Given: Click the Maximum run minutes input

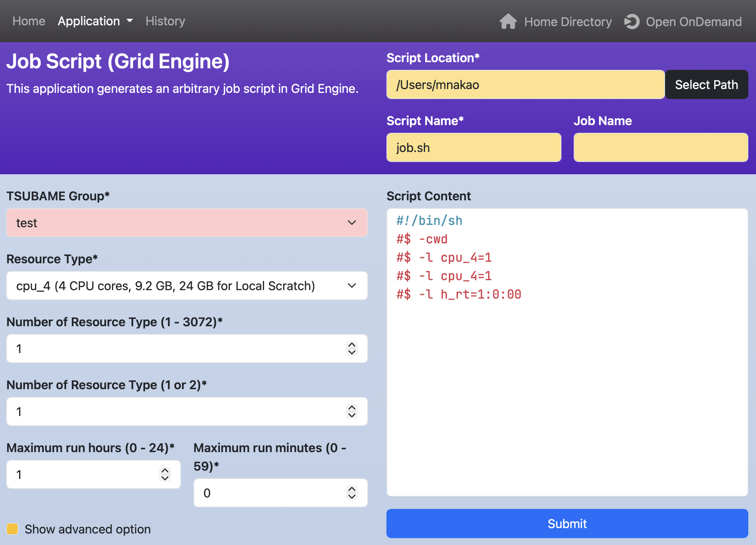Looking at the screenshot, I should tap(281, 493).
